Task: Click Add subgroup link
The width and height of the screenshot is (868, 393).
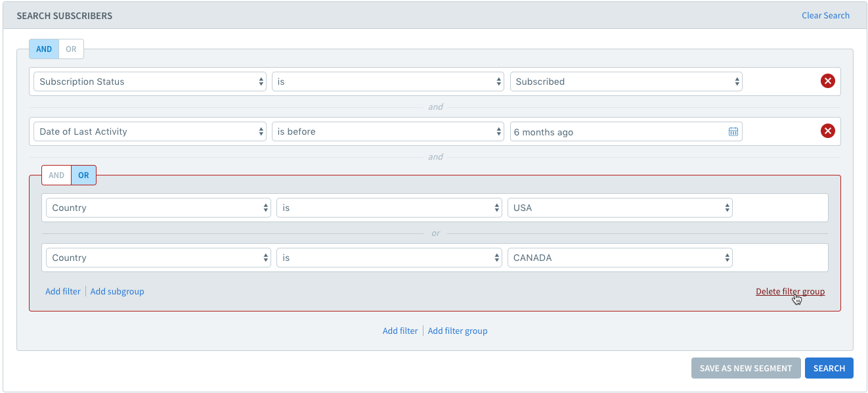Action: (118, 291)
